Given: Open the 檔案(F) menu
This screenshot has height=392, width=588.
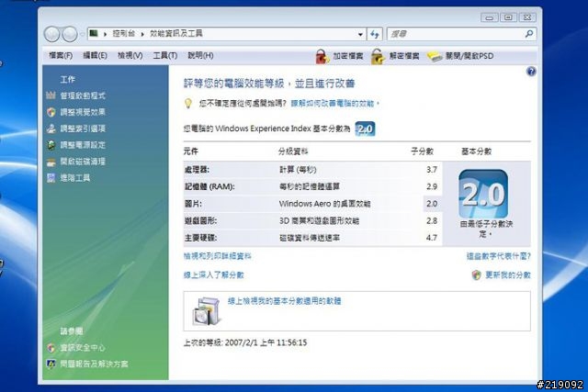Looking at the screenshot, I should [x=61, y=55].
